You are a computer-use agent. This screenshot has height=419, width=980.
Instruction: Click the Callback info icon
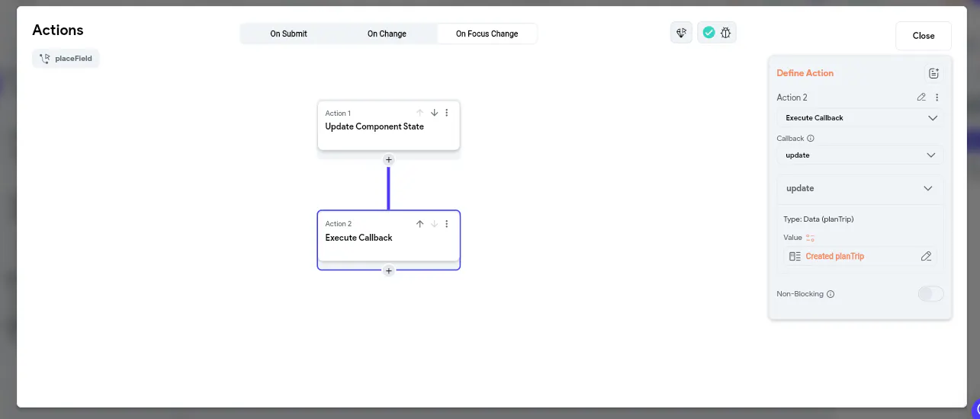pyautogui.click(x=811, y=139)
